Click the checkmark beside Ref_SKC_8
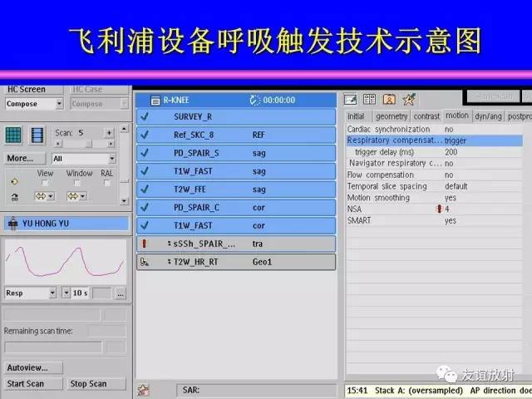 [145, 135]
